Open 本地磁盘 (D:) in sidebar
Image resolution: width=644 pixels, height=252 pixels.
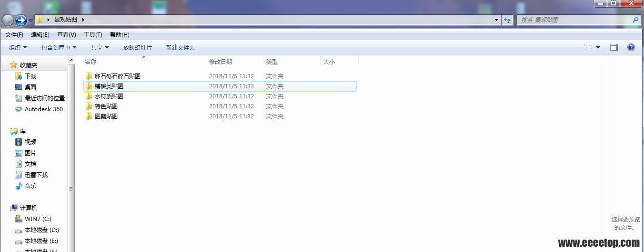41,230
